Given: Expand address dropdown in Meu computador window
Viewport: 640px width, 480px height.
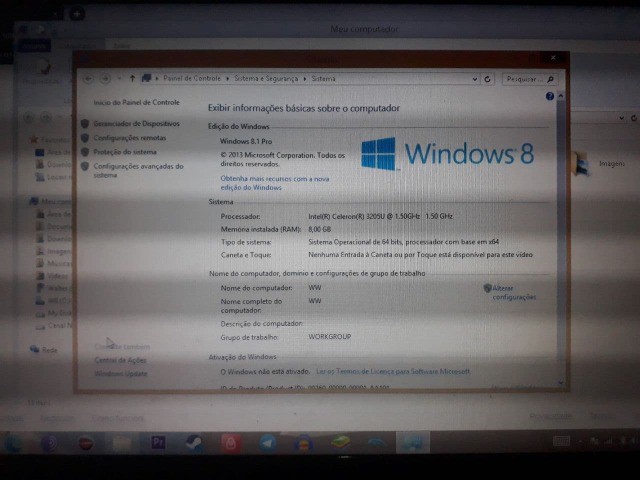Looking at the screenshot, I should [x=621, y=118].
